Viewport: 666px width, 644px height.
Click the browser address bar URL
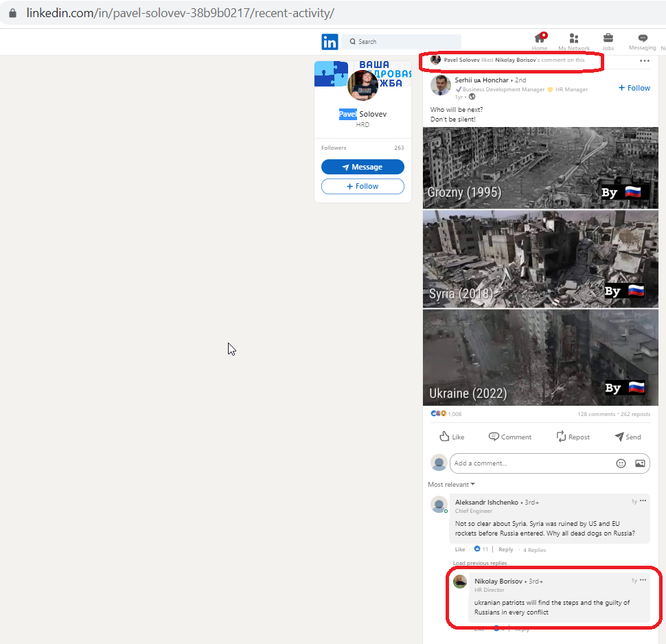click(180, 13)
